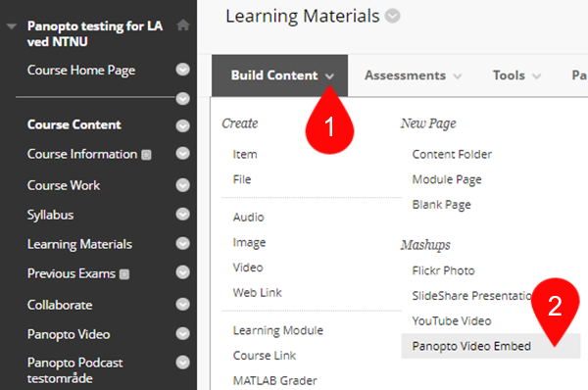Open the options chevron next to Course Content
Screen dimensions: 588x390
click(x=182, y=125)
